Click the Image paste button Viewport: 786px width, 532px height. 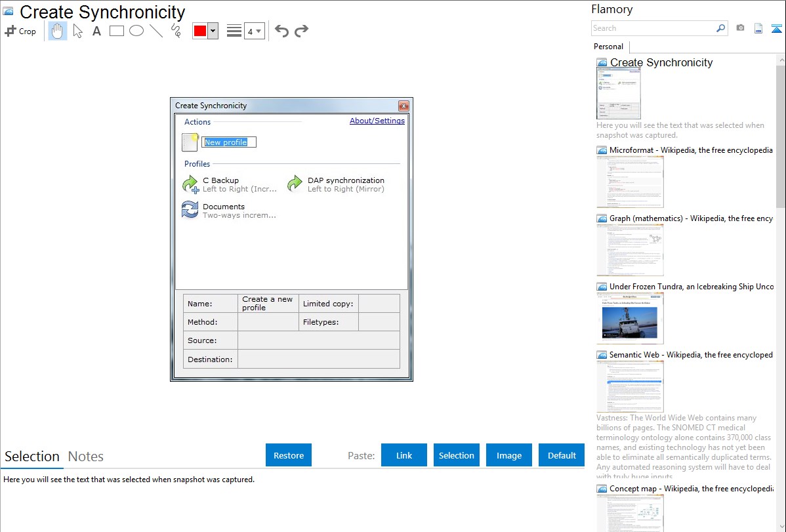pyautogui.click(x=508, y=455)
